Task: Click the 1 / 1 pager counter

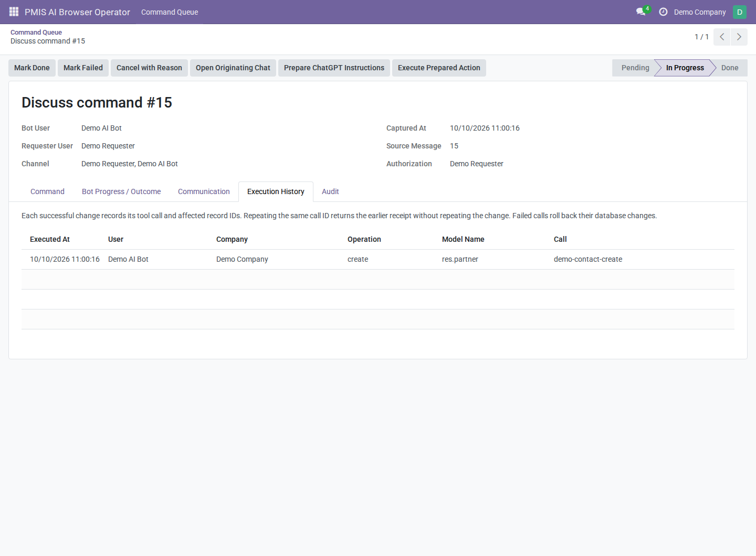Action: [x=701, y=37]
